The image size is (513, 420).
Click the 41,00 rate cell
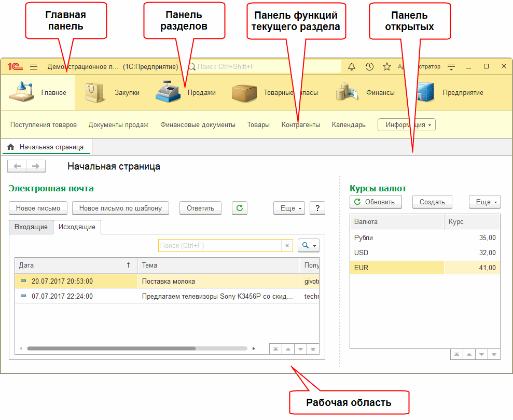tap(472, 268)
